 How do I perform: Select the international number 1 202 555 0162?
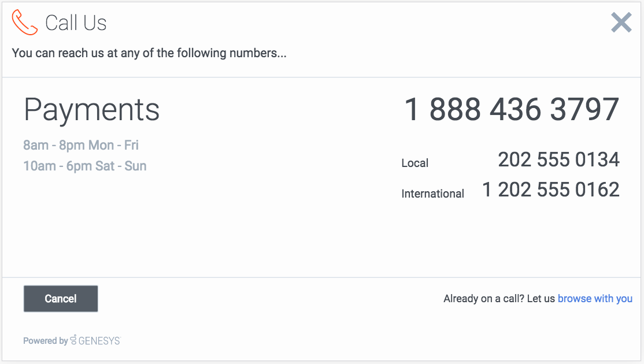pyautogui.click(x=550, y=190)
